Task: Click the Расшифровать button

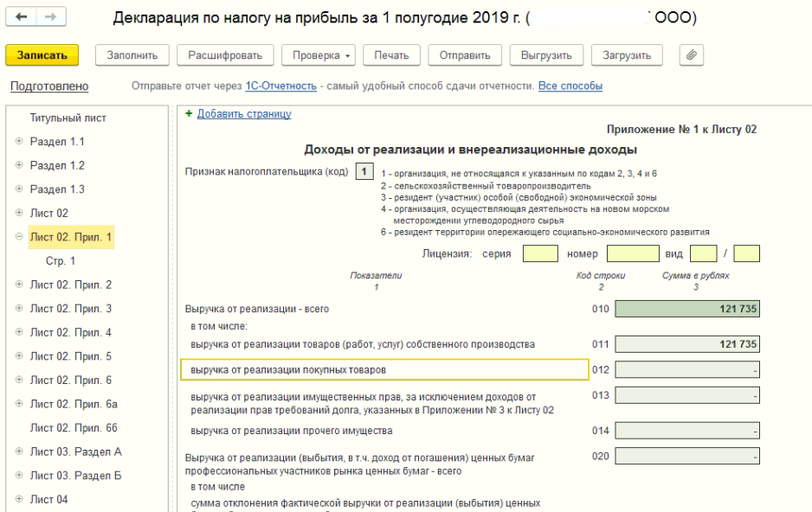Action: pos(225,55)
